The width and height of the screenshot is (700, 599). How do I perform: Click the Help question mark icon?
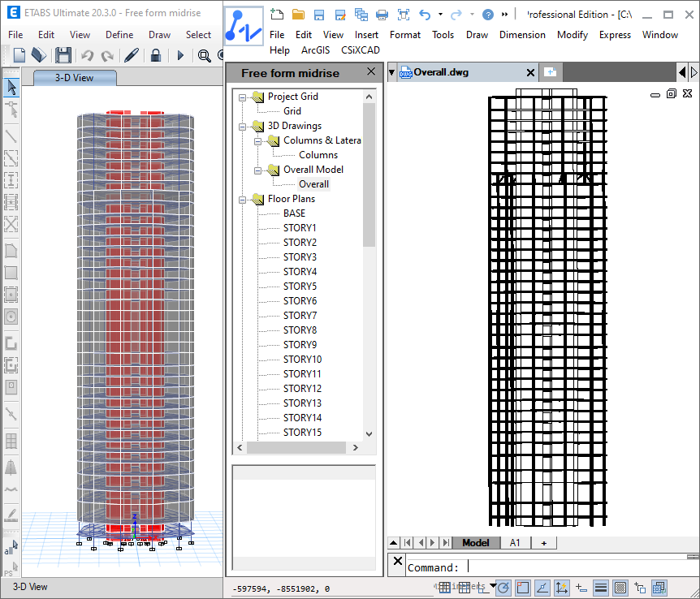point(487,15)
